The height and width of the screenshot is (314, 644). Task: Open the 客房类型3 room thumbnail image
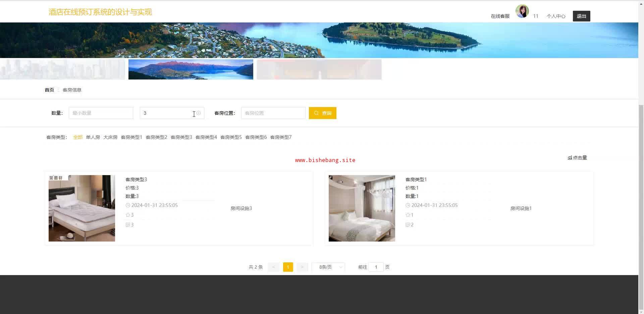tap(82, 208)
